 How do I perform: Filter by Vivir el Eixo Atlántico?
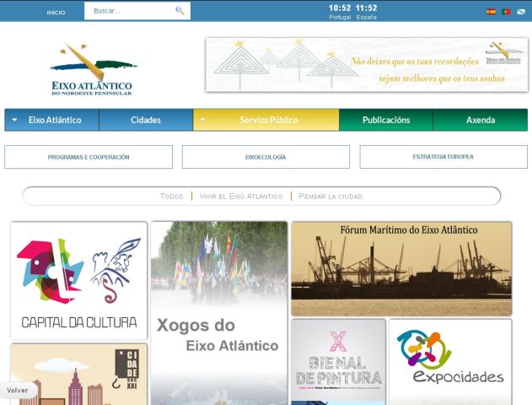240,197
